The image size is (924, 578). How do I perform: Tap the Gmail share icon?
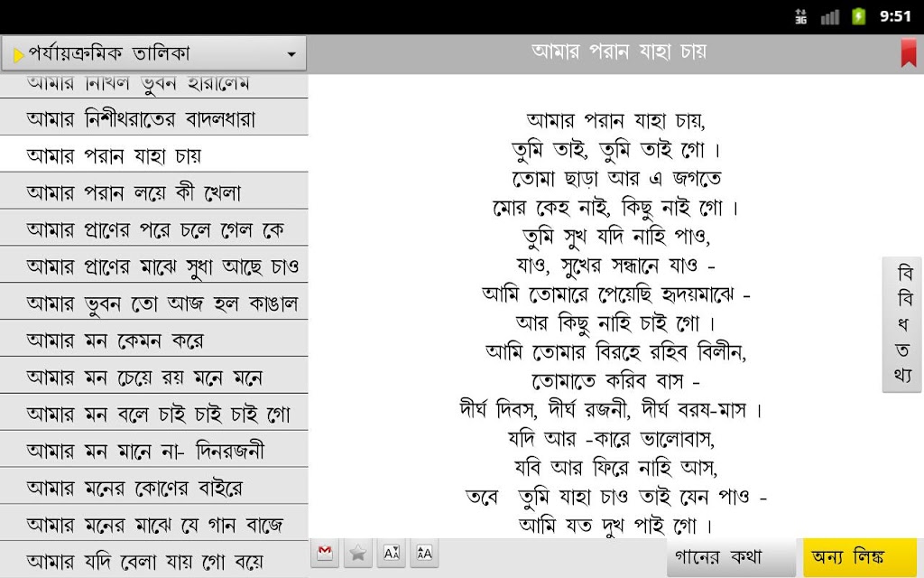[325, 554]
